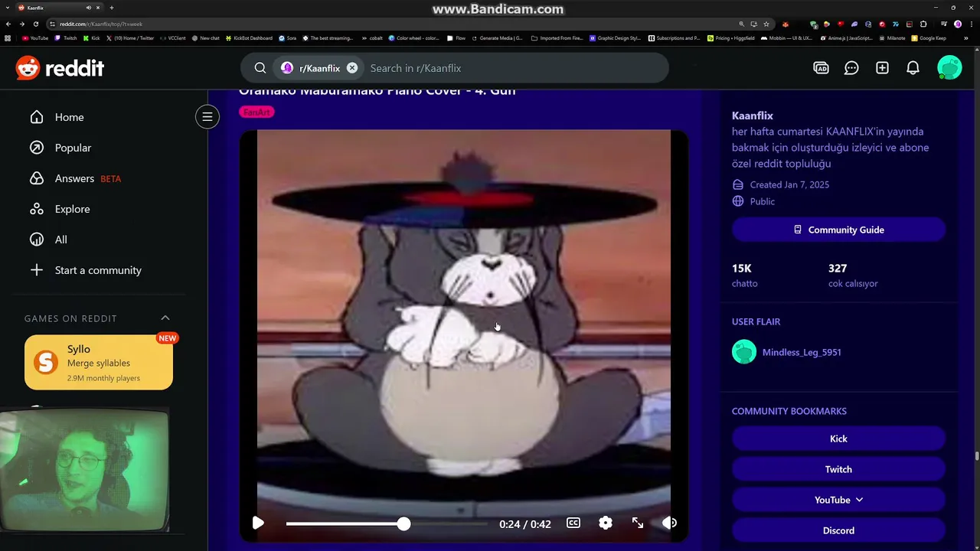Screen dimensions: 980x551
Task: Open the Kick community bookmark
Action: 838,439
